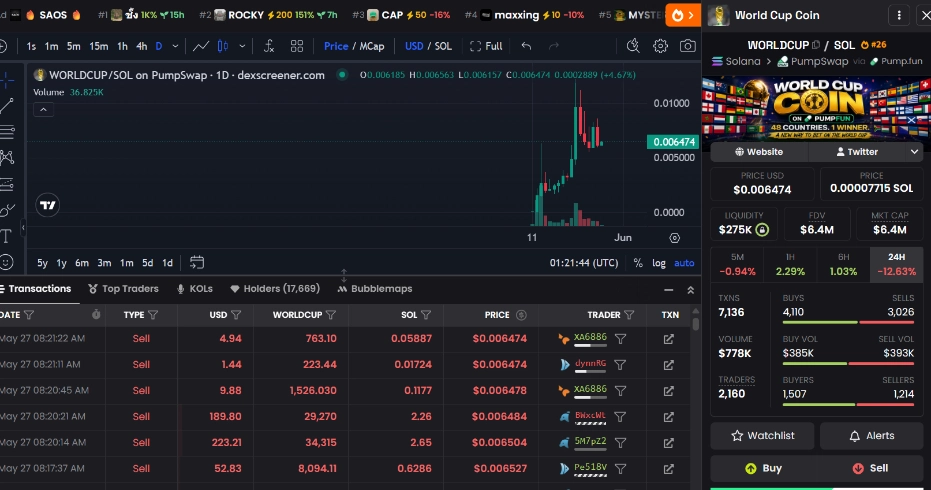Click the buyers versus sellers ratio bar
931x490 pixels.
pyautogui.click(x=848, y=404)
